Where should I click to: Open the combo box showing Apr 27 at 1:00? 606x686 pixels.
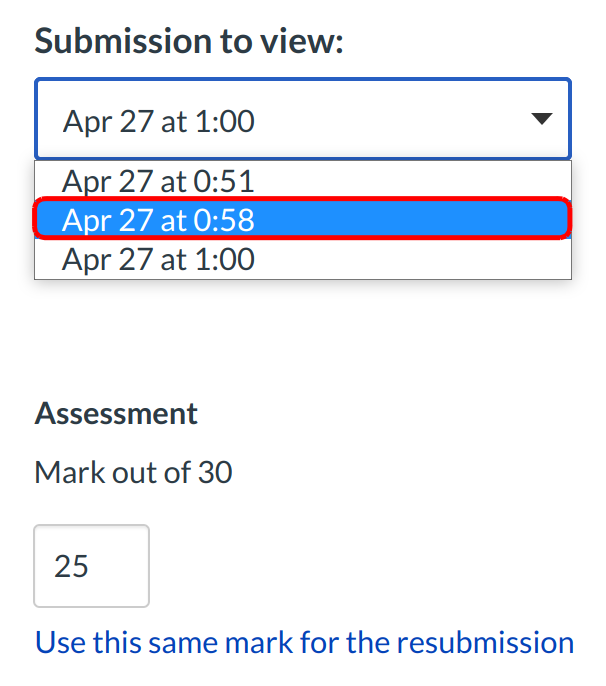click(x=302, y=120)
